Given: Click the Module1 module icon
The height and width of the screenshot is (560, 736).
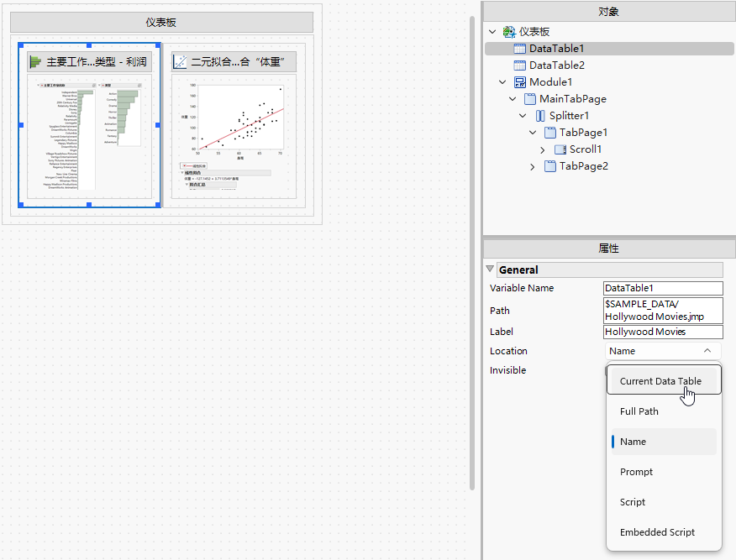Looking at the screenshot, I should [x=519, y=82].
